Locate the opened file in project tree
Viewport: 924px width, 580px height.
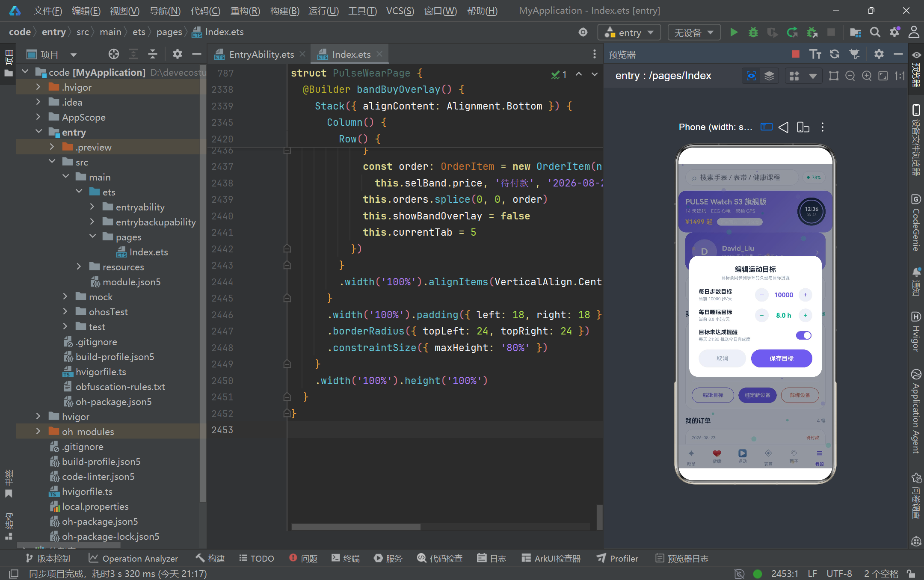114,54
